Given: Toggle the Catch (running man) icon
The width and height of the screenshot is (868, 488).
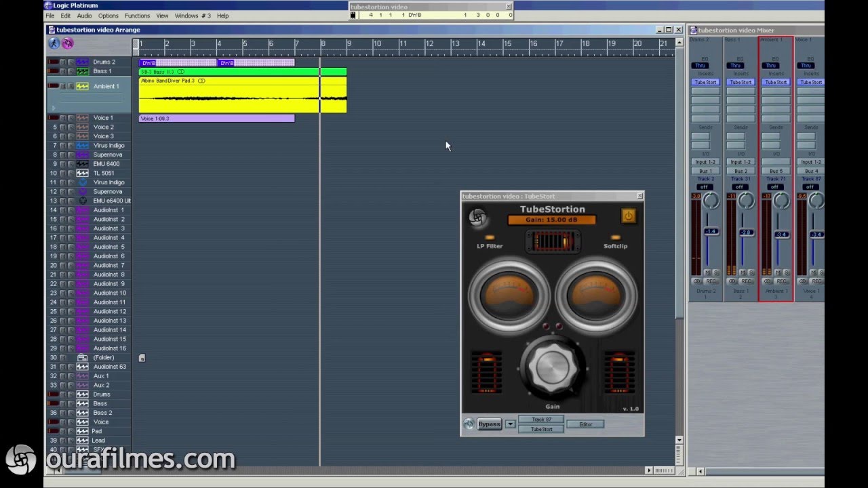Looking at the screenshot, I should click(54, 43).
